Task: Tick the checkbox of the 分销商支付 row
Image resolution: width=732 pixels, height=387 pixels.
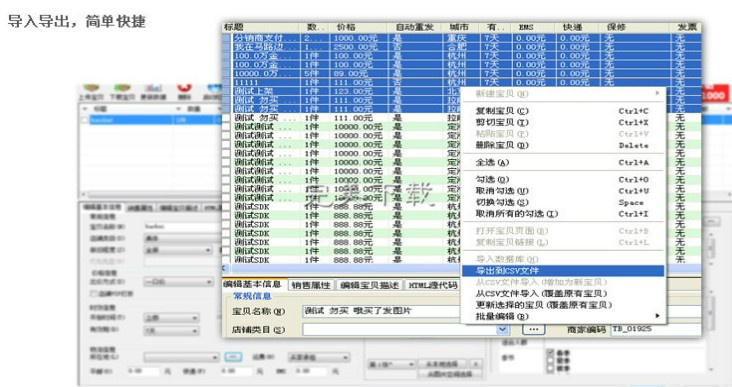Action: (226, 38)
